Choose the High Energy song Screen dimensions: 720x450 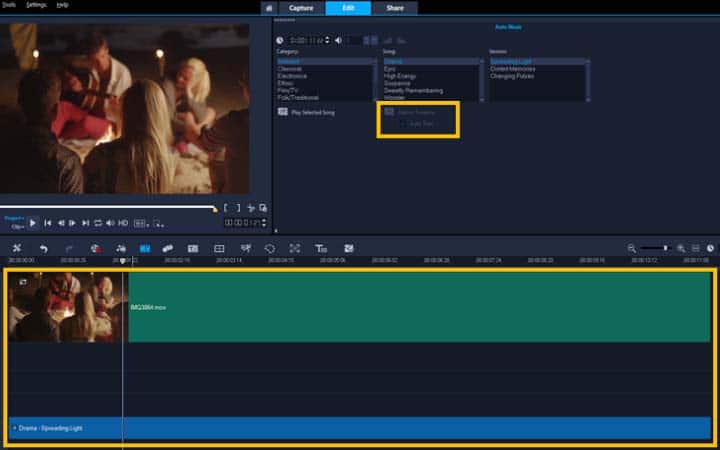point(399,76)
